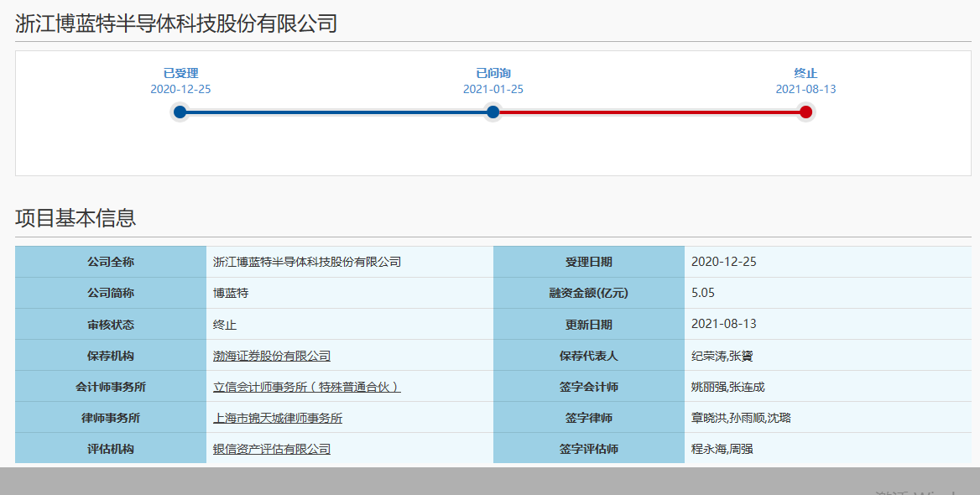Click the 终止 value in 审核状态 row

coord(224,325)
